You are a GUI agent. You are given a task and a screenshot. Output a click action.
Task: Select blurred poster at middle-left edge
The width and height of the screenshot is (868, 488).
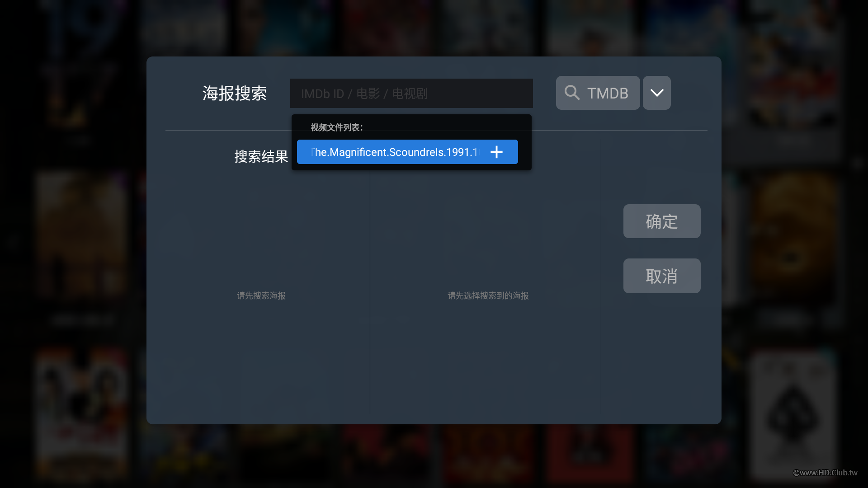(81, 235)
